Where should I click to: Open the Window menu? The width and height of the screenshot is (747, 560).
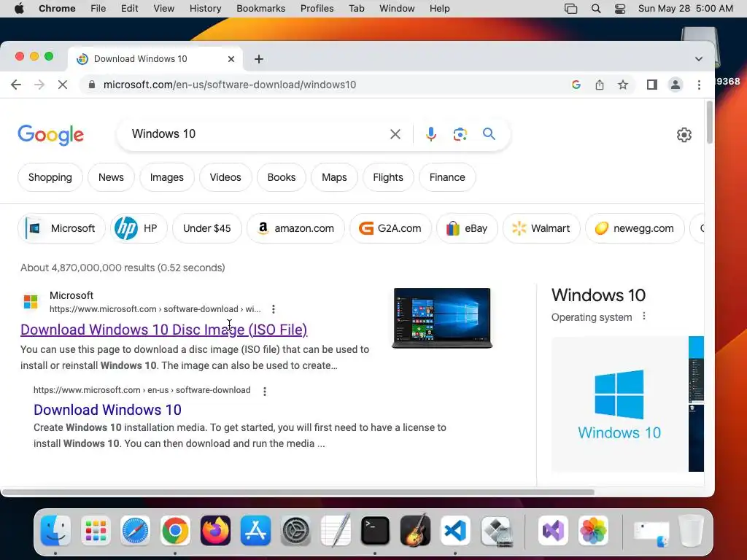point(397,9)
